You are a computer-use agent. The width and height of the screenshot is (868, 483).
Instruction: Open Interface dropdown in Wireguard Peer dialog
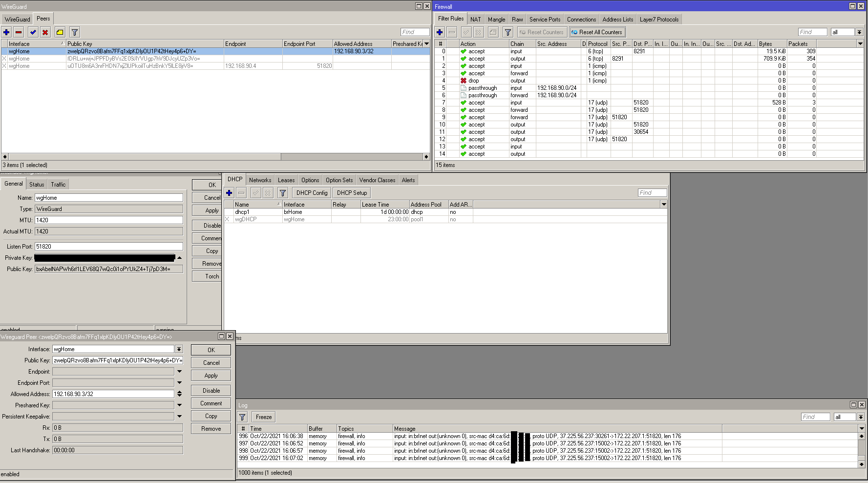coord(179,349)
